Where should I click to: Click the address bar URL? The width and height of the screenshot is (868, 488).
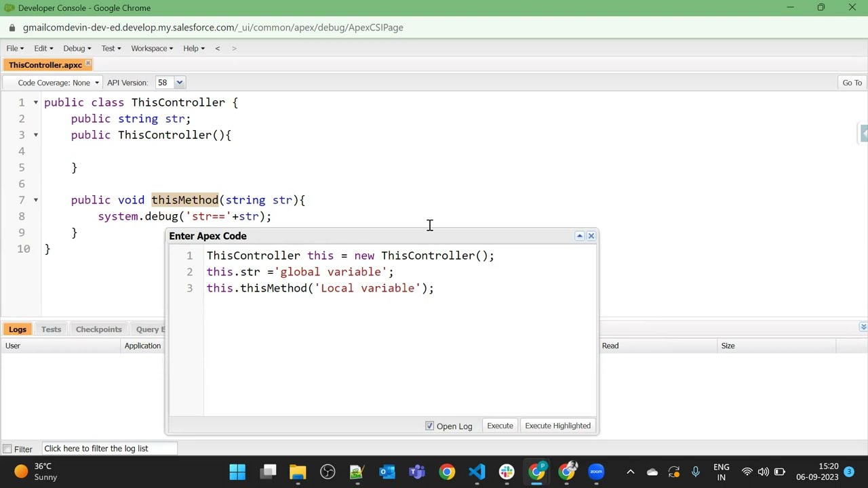[x=213, y=28]
